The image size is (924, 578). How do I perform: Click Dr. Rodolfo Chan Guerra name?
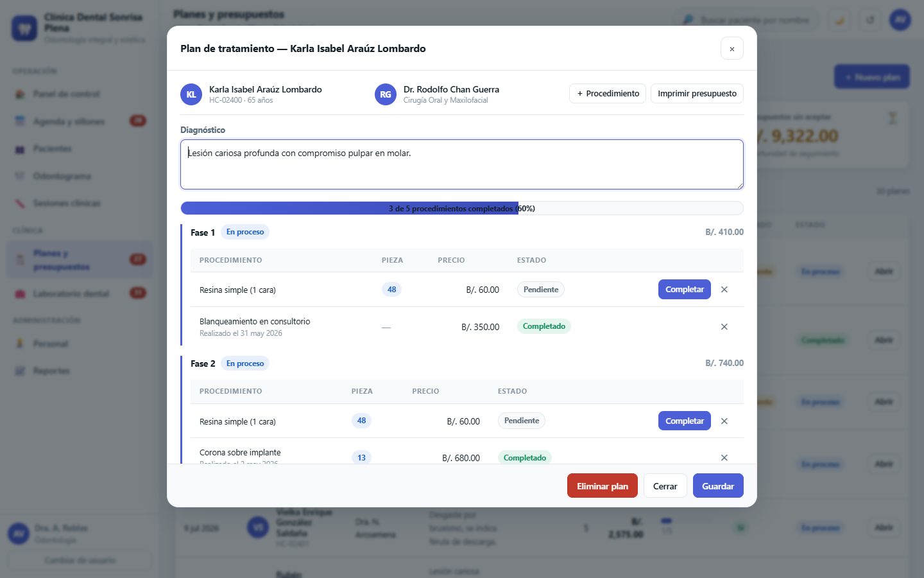coord(451,89)
